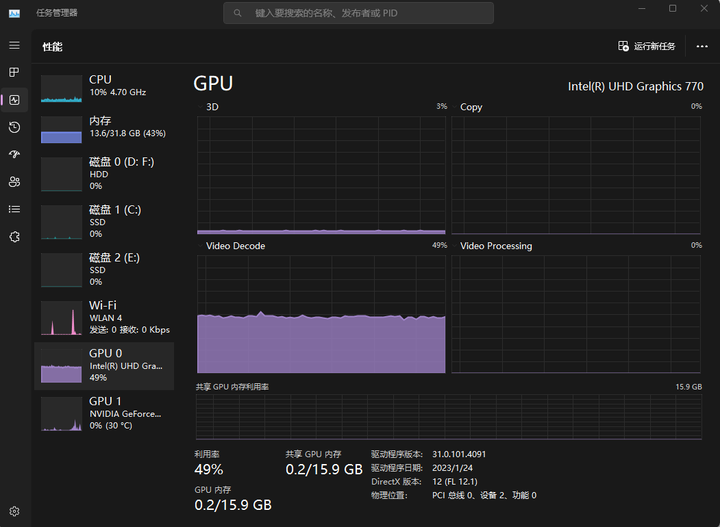Open App history page icon
The image size is (720, 527).
(x=14, y=127)
